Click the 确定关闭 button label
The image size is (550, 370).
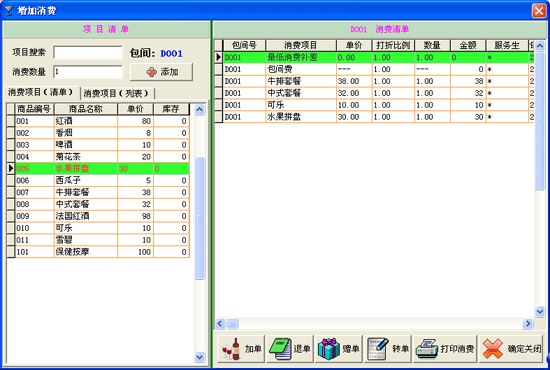(524, 349)
